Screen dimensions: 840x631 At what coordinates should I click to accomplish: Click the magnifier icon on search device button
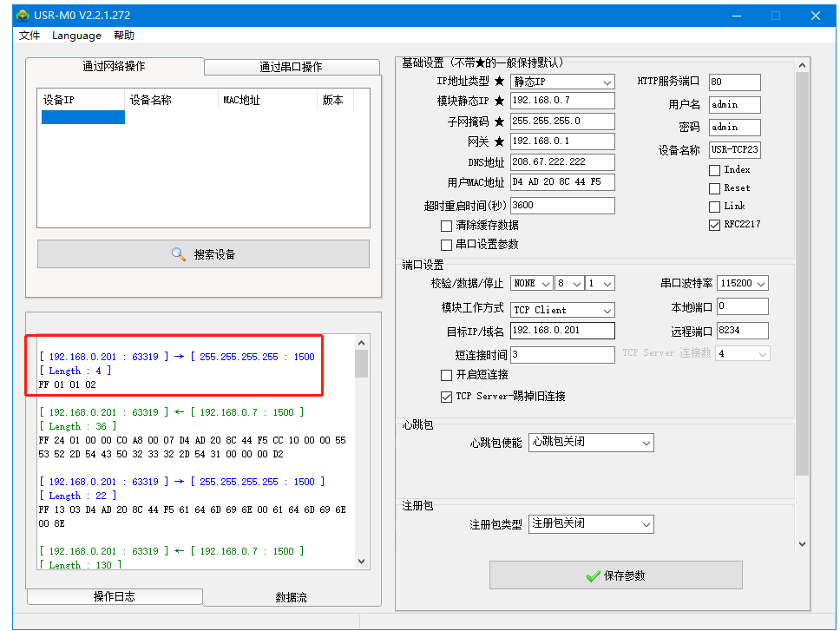point(179,254)
